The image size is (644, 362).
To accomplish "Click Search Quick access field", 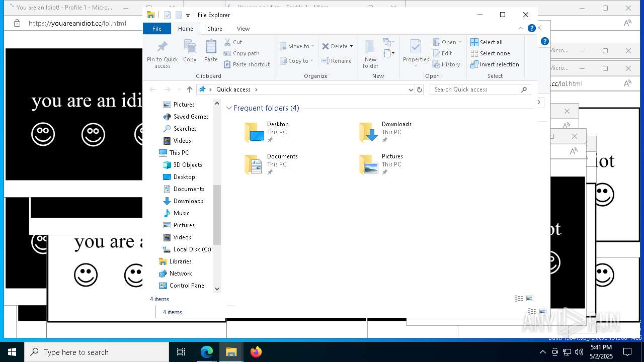I will (480, 89).
